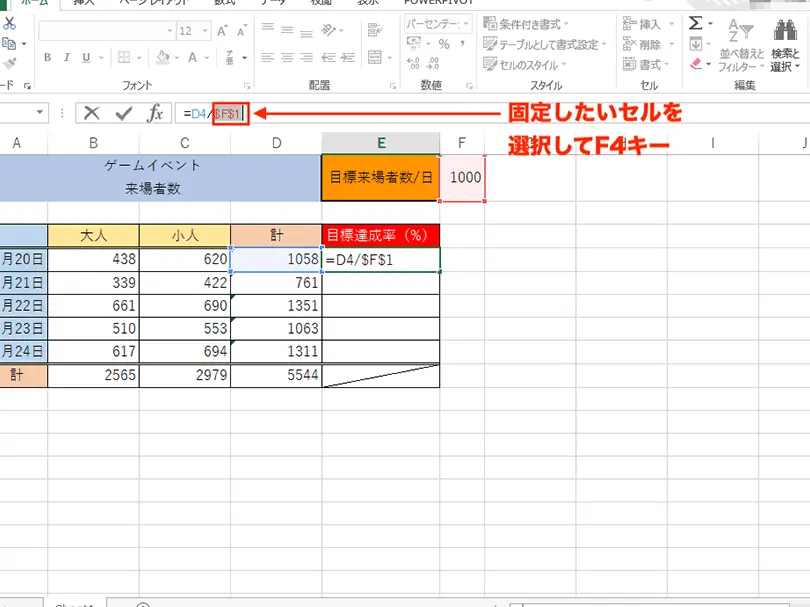The width and height of the screenshot is (810, 607).
Task: Click the Top Align icon
Action: tap(268, 29)
